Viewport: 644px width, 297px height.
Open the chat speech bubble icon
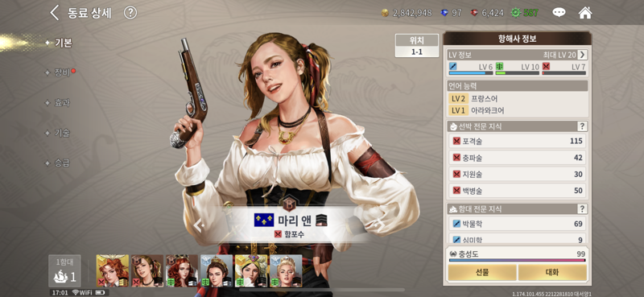coord(559,13)
